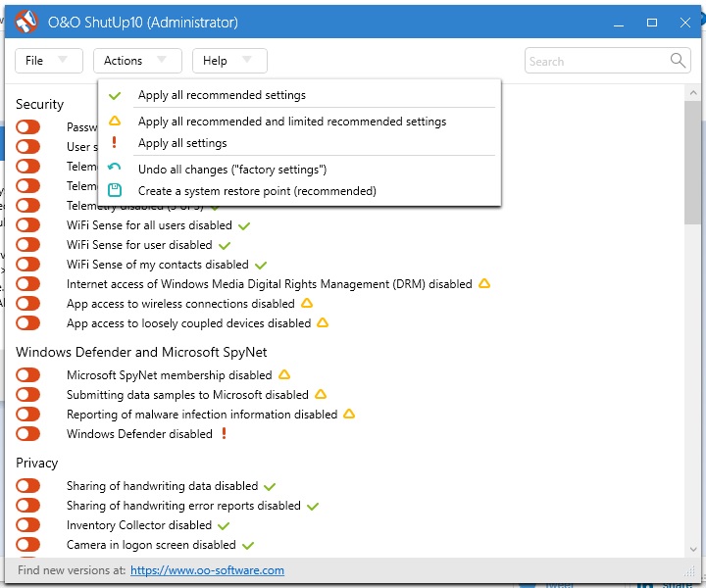Open the oo-software.com link

(x=207, y=570)
